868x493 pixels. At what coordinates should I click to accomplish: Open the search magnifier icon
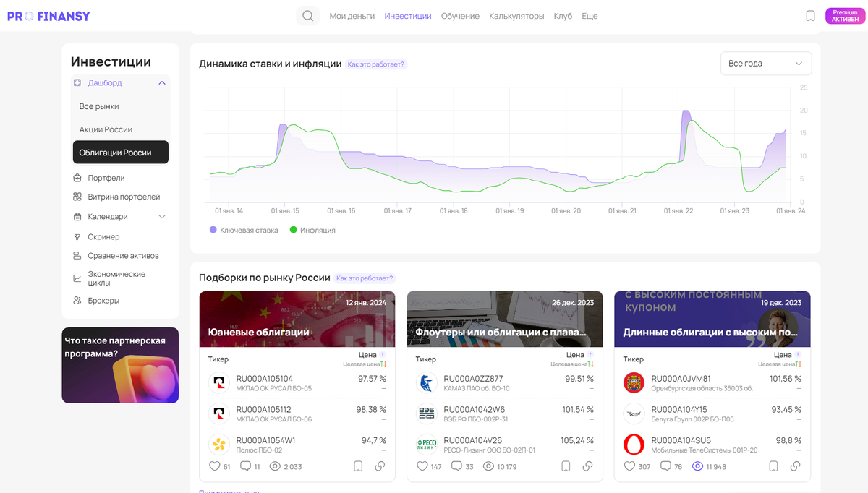(x=308, y=16)
